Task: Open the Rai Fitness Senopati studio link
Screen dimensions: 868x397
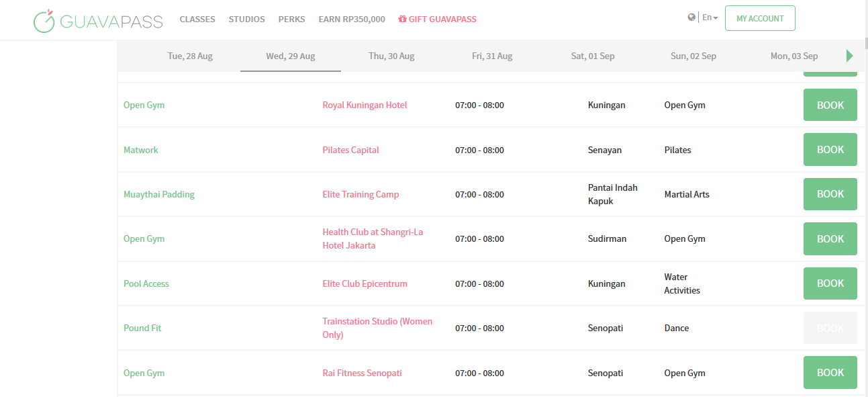Action: pos(362,373)
